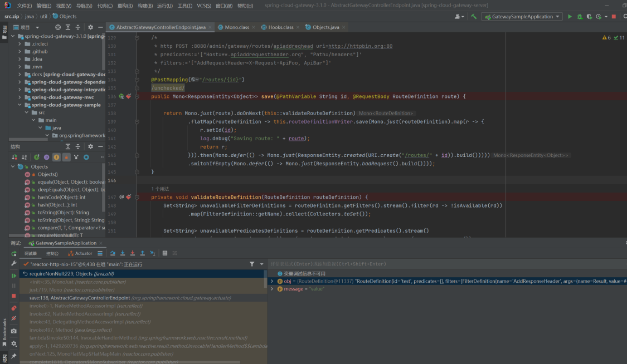Expand all nodes in the project panel
The height and width of the screenshot is (364, 627).
(68, 27)
